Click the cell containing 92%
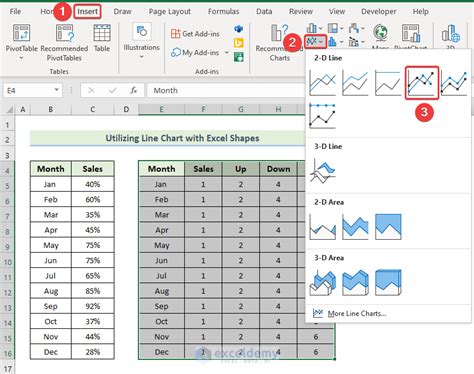Viewport: 474px width, 374px height. pos(93,306)
